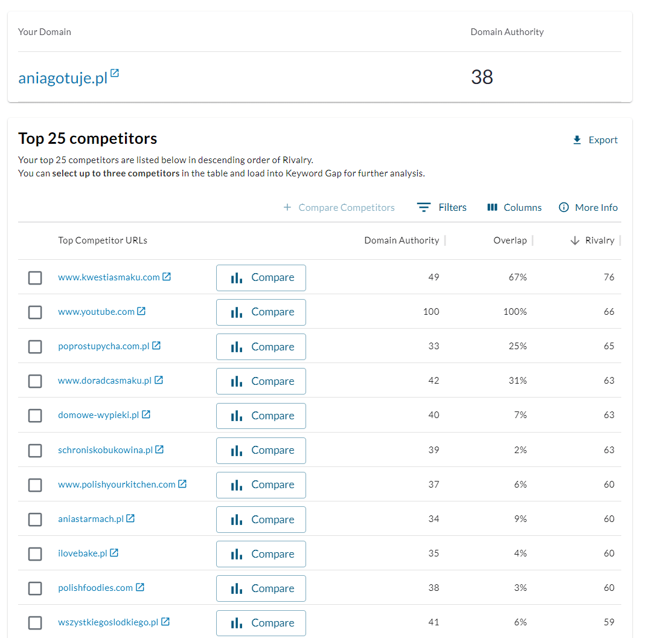Click Compare for wszystkiegoslodkiego.pl
The width and height of the screenshot is (672, 638).
point(261,623)
